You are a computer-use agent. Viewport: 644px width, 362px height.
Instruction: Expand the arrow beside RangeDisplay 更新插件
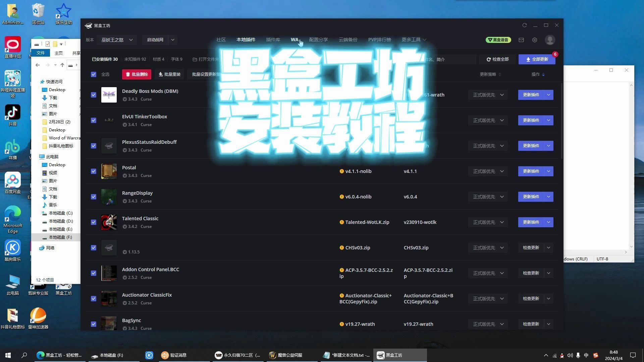(x=548, y=197)
